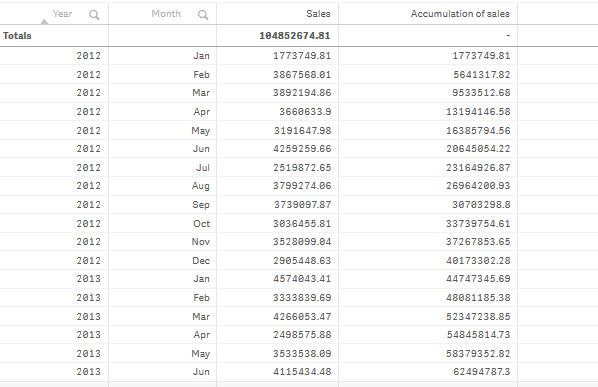The width and height of the screenshot is (598, 387).
Task: Sort by the Year column header
Action: [x=62, y=14]
